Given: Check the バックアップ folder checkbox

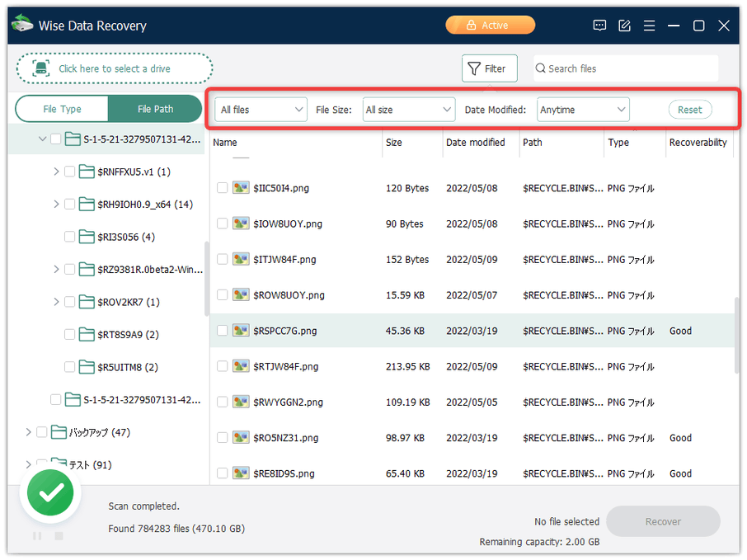Looking at the screenshot, I should [x=41, y=432].
